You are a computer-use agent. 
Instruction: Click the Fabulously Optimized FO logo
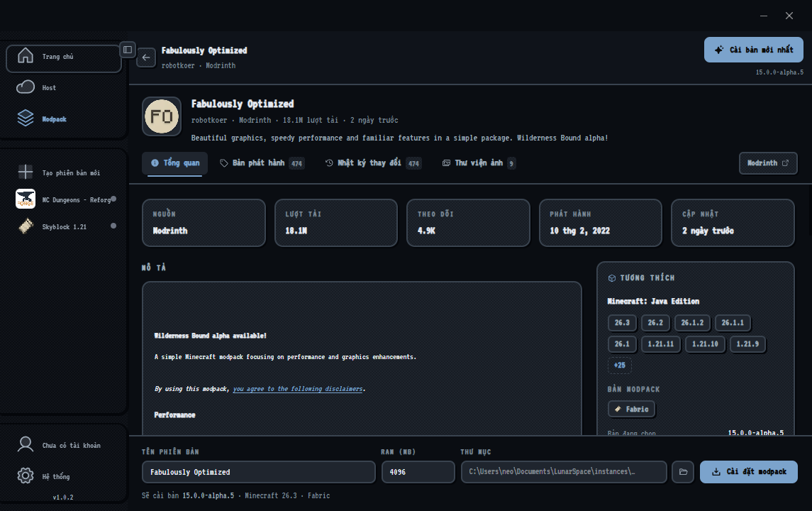[x=162, y=116]
